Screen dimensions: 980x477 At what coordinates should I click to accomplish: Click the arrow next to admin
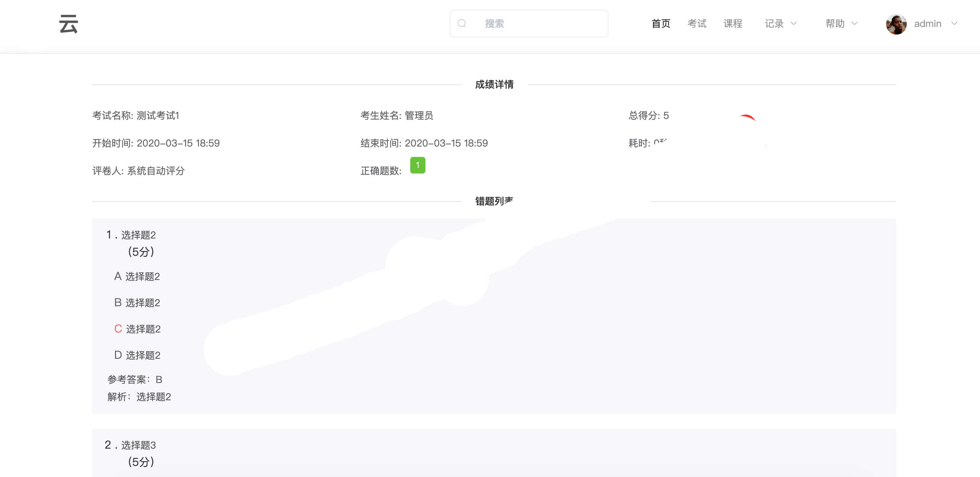point(954,24)
